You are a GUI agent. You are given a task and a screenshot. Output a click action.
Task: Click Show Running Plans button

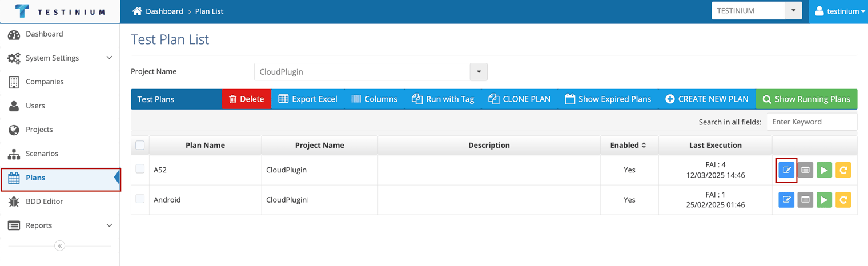[x=806, y=99]
